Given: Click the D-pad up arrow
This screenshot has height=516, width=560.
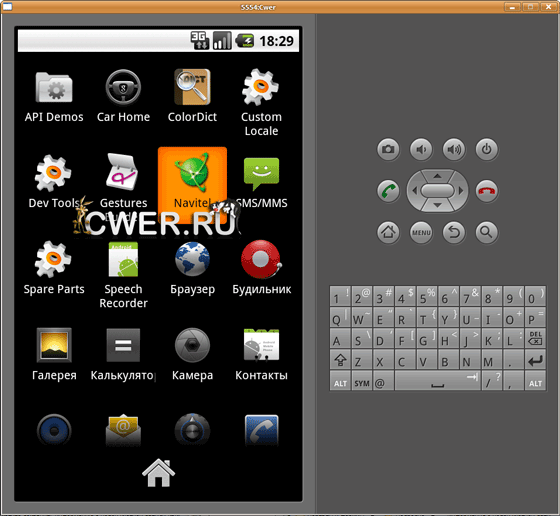Looking at the screenshot, I should [438, 176].
